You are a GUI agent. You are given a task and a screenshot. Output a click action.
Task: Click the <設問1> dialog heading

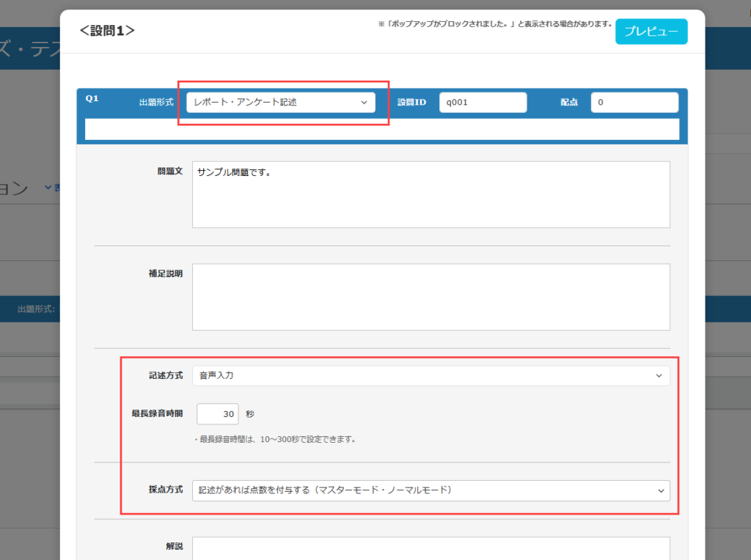107,31
